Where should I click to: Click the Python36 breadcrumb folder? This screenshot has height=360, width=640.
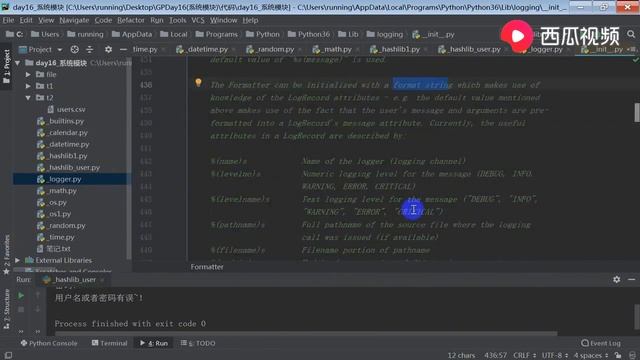(309, 34)
